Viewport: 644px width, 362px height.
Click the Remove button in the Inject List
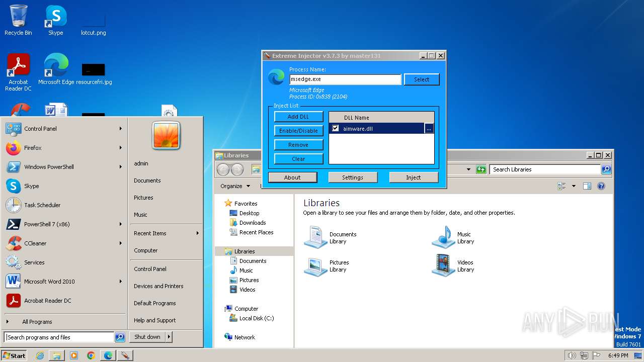pos(298,145)
